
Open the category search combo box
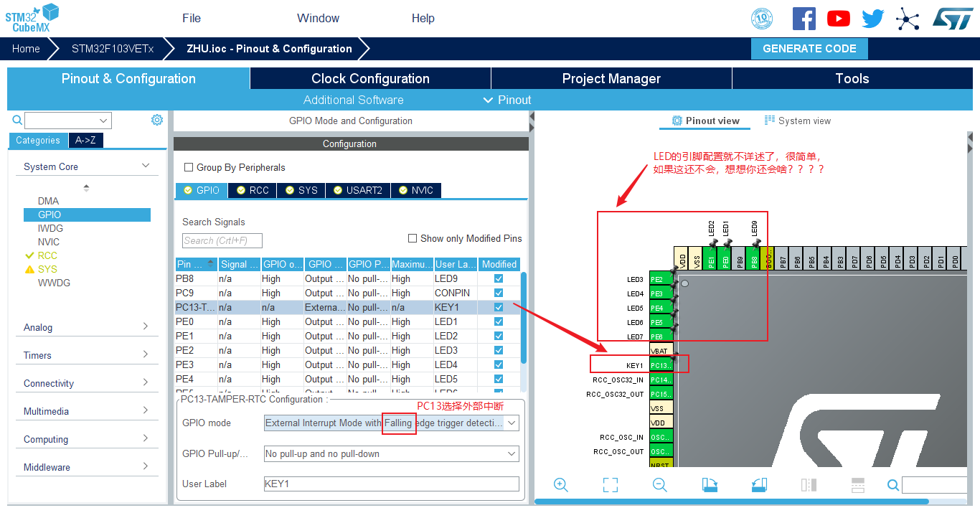click(x=67, y=121)
